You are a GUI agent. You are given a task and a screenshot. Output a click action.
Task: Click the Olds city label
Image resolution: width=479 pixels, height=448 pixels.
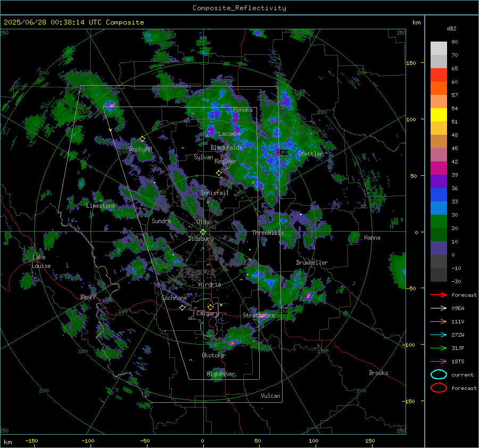(x=203, y=222)
